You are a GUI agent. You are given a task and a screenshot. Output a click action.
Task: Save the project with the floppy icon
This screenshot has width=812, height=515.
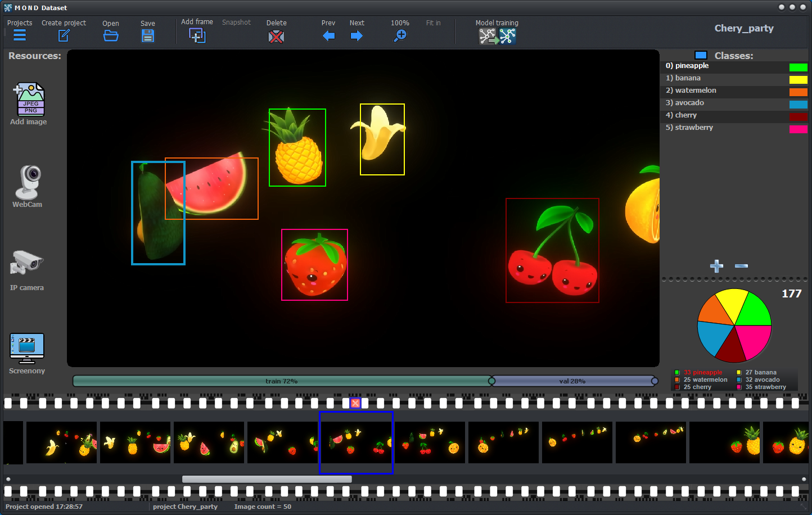148,36
